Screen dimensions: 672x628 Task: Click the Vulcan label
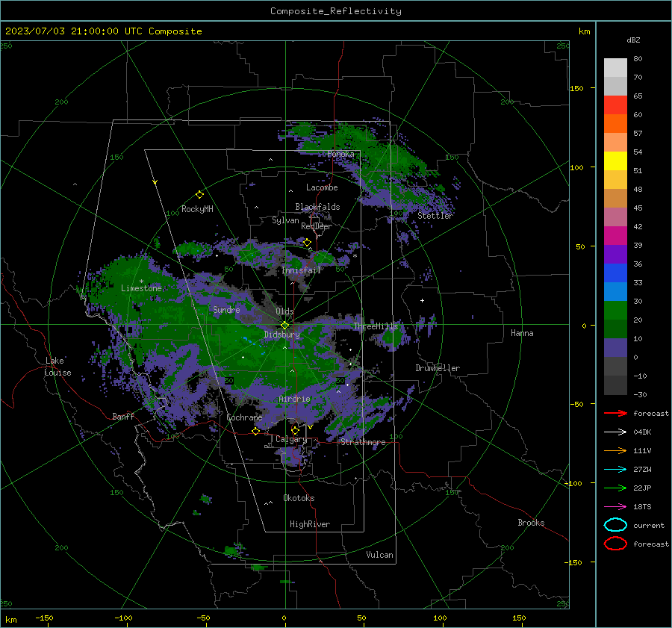(379, 555)
